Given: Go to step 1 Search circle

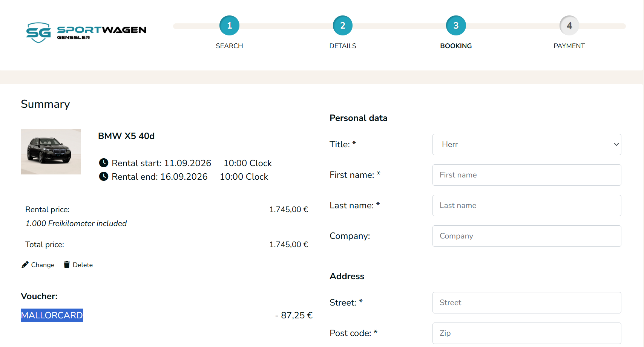Looking at the screenshot, I should [229, 26].
